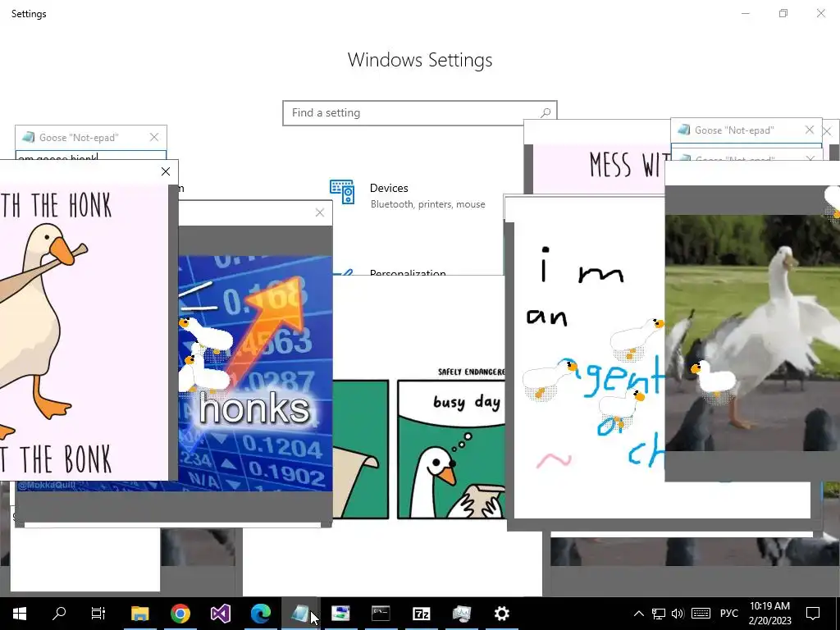Select the honks stock chart meme image
Screen dimensions: 840x630
point(255,373)
